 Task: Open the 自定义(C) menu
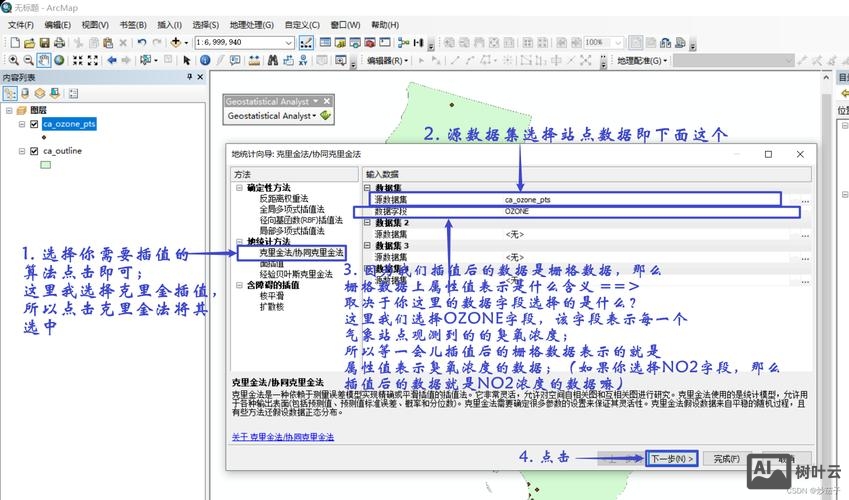[302, 25]
